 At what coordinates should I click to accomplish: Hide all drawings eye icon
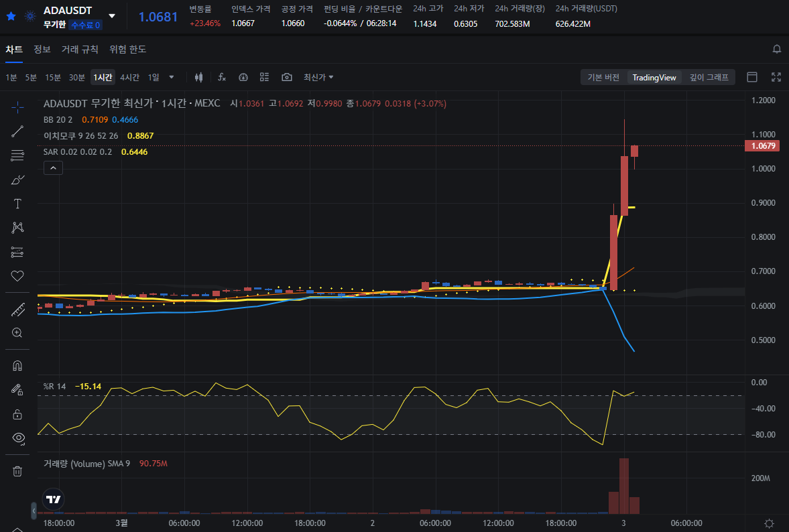pyautogui.click(x=18, y=438)
